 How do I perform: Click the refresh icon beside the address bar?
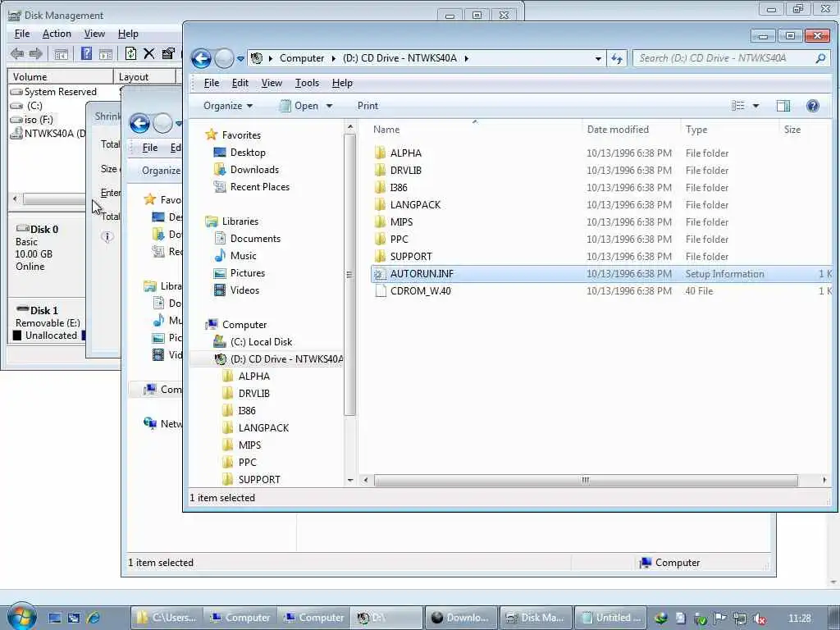point(617,58)
